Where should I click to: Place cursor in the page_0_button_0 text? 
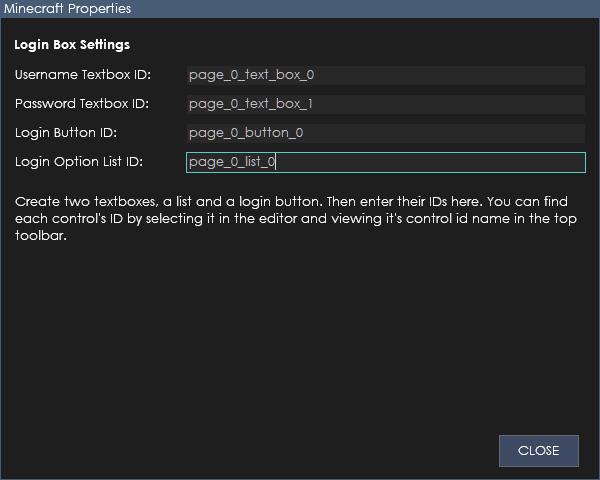pyautogui.click(x=246, y=133)
